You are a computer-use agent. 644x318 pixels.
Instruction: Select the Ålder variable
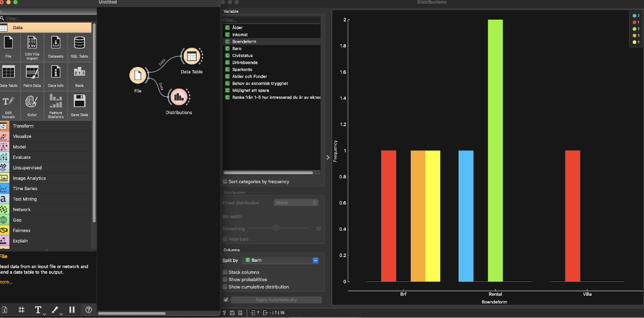point(271,27)
